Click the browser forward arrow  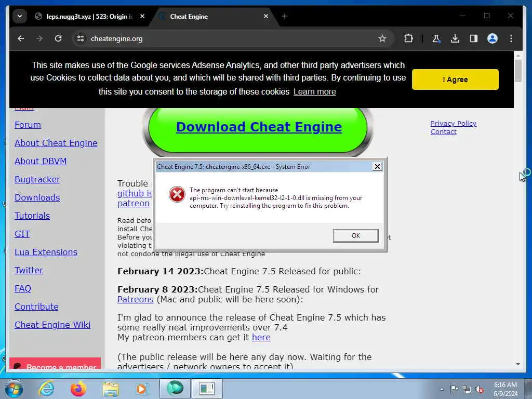(39, 38)
